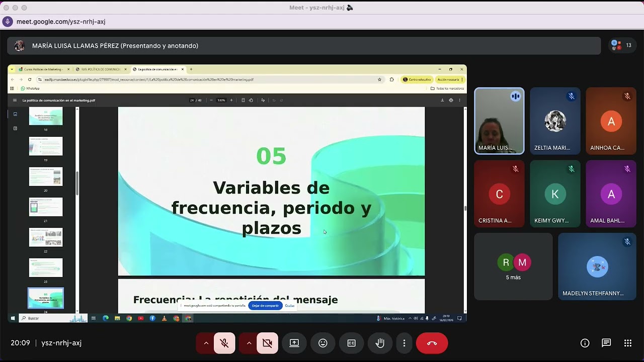Leave the call with the red hang-up button
This screenshot has height=362, width=644.
point(432,343)
